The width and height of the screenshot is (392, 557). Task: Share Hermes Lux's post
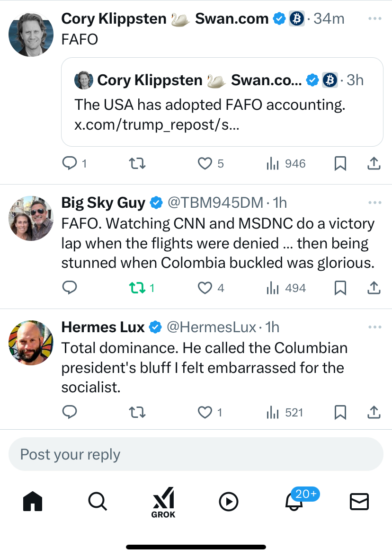pos(374,412)
